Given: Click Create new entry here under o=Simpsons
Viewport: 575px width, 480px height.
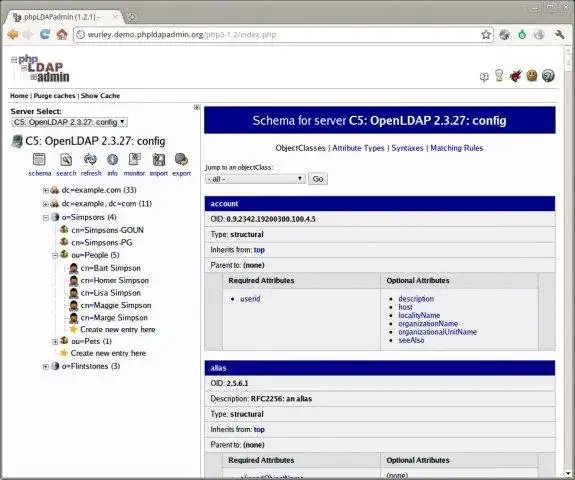Looking at the screenshot, I should coord(108,353).
